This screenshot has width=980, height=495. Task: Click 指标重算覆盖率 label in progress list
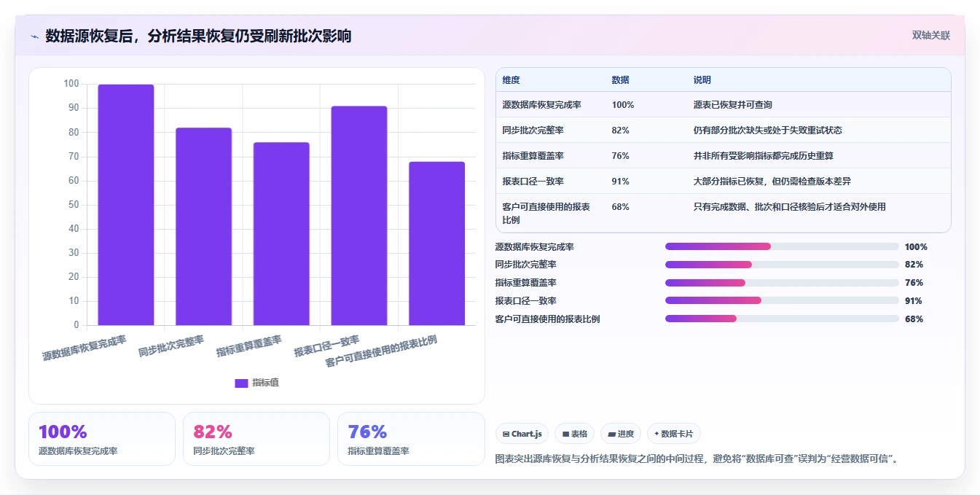(525, 283)
